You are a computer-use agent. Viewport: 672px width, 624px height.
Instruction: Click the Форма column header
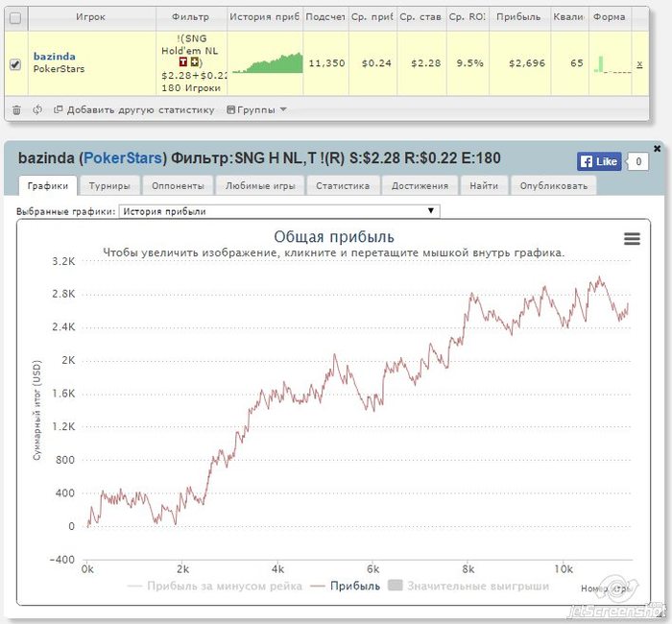609,17
